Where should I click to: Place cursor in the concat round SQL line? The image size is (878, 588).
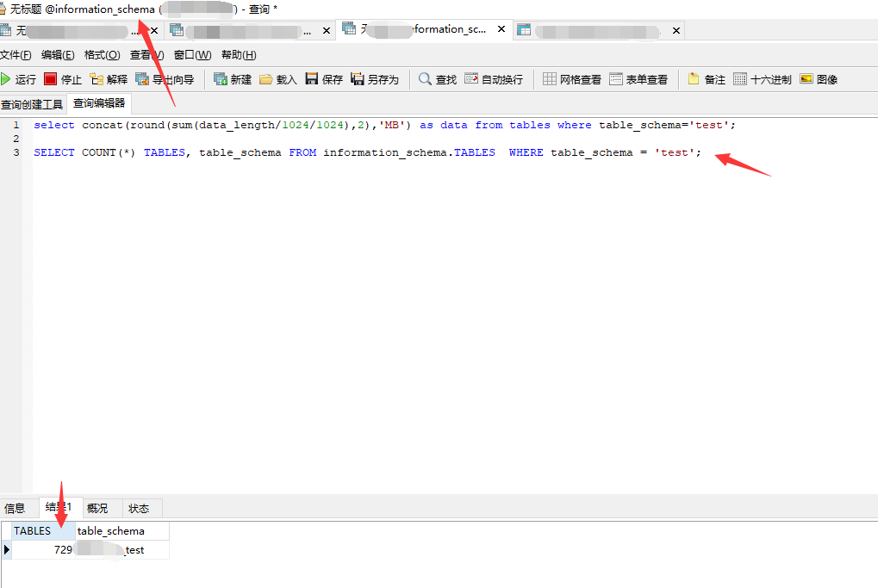click(x=384, y=126)
